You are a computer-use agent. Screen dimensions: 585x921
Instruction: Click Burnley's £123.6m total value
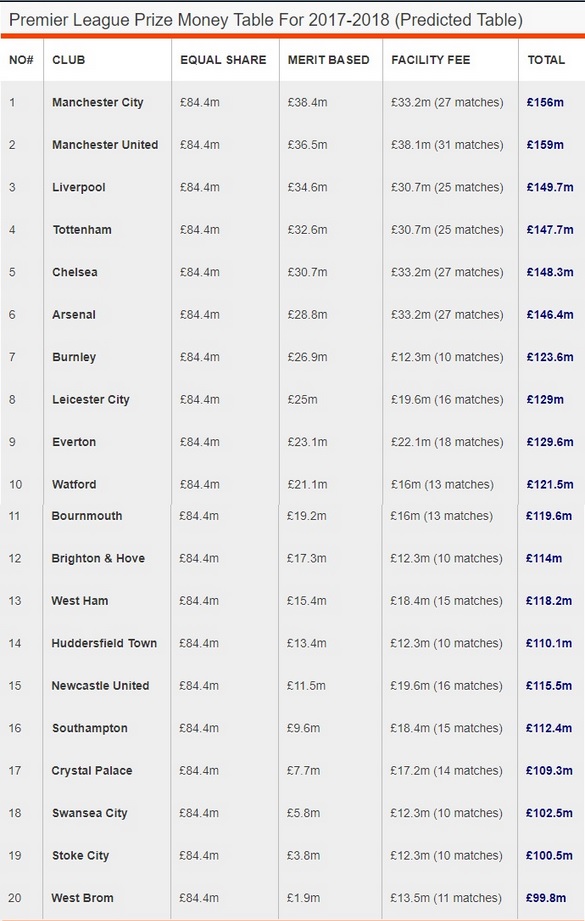(550, 357)
